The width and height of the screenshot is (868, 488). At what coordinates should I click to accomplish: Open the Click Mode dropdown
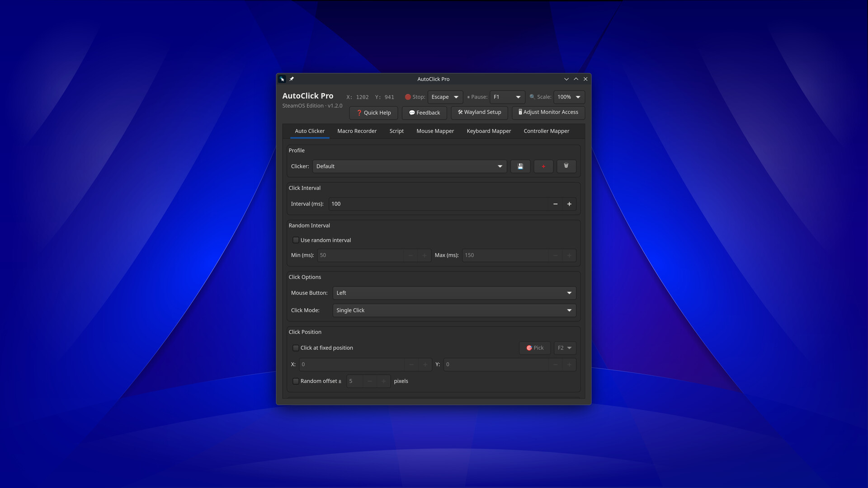click(x=454, y=310)
